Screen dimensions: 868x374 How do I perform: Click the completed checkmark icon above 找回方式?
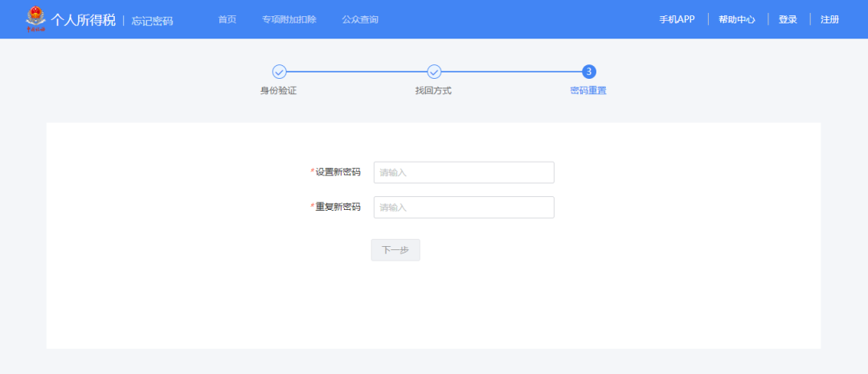[434, 72]
